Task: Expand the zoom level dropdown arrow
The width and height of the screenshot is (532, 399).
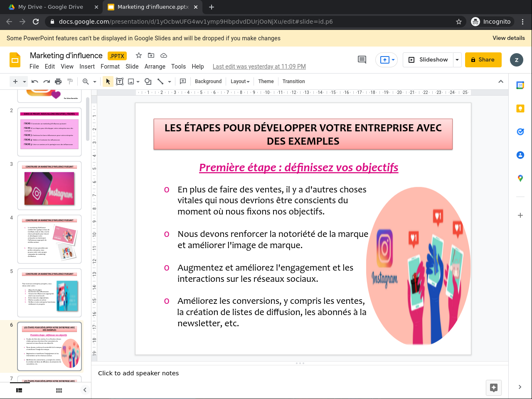Action: (95, 82)
